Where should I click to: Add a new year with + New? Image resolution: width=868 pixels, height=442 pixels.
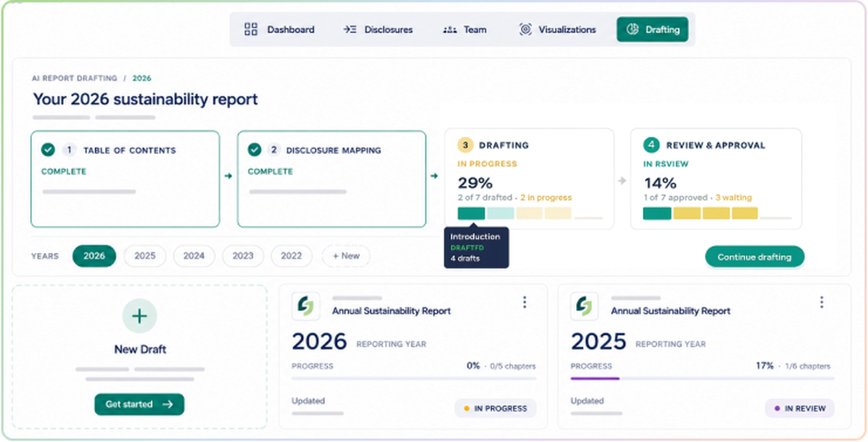pos(346,256)
